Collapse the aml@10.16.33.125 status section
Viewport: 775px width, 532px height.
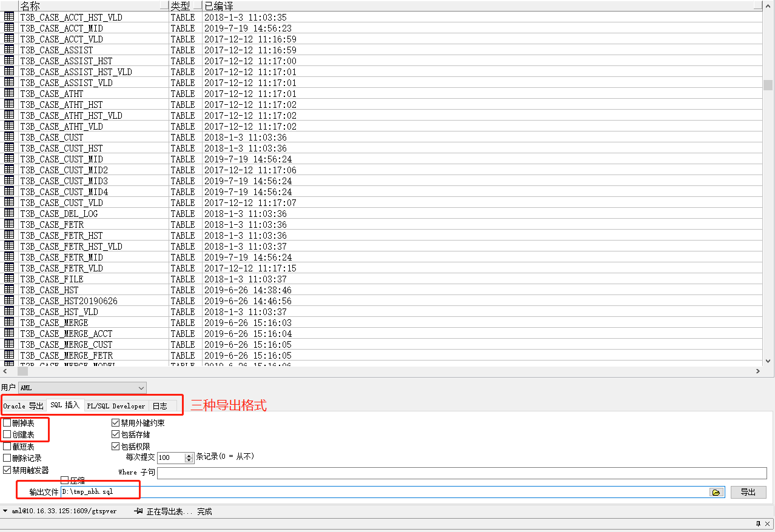pyautogui.click(x=5, y=511)
